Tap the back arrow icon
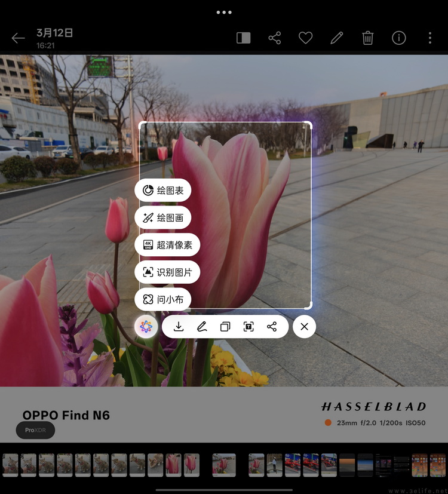 18,38
